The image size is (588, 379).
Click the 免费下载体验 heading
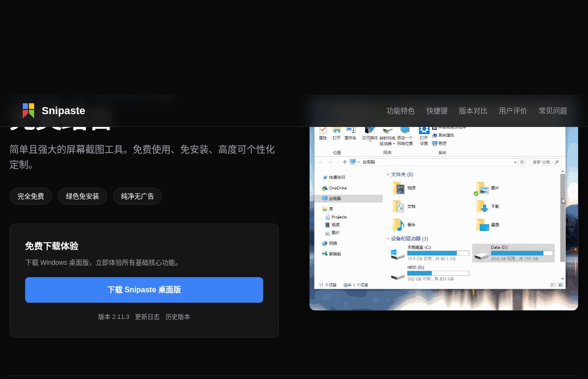point(52,246)
